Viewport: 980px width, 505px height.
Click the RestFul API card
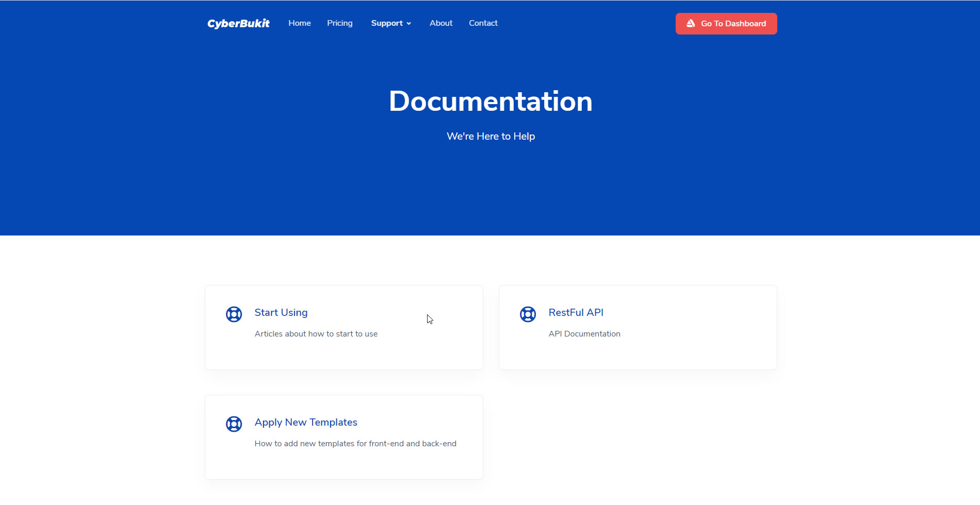[x=638, y=327]
